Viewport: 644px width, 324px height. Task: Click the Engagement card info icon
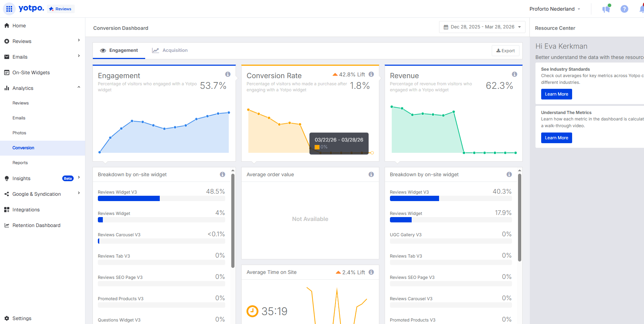[228, 74]
